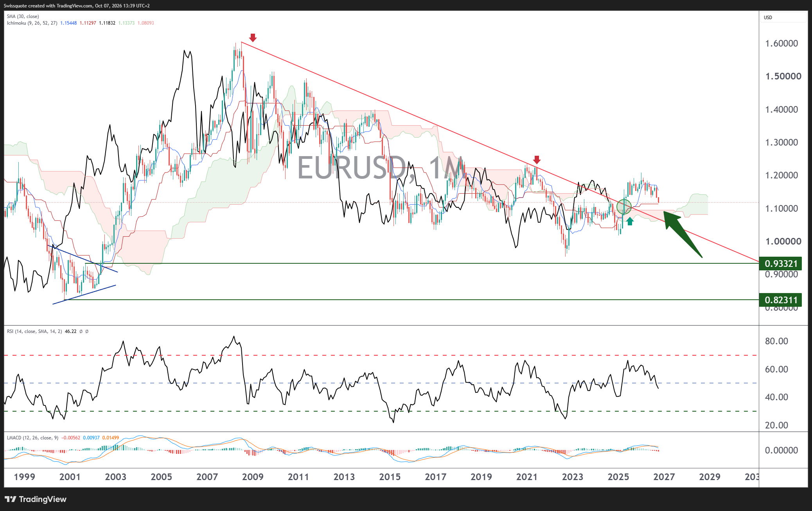The image size is (812, 511).
Task: Click the 2029 label on time axis
Action: [710, 477]
